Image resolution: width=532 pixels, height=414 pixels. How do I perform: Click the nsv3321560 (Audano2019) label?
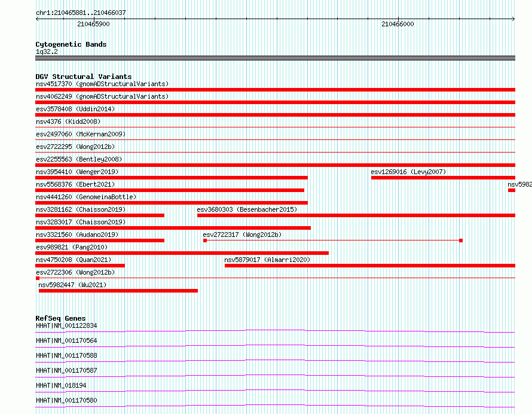tap(77, 235)
